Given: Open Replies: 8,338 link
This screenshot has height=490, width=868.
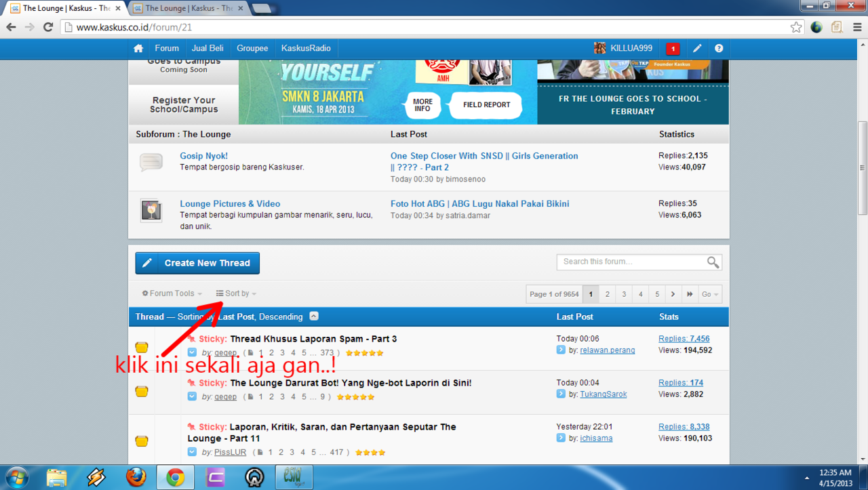Looking at the screenshot, I should tap(684, 427).
